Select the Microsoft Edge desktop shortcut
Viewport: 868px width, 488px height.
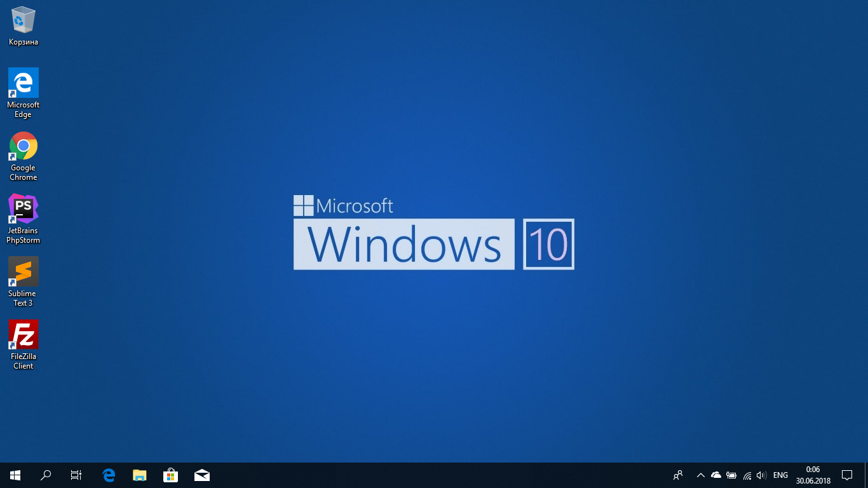click(24, 93)
